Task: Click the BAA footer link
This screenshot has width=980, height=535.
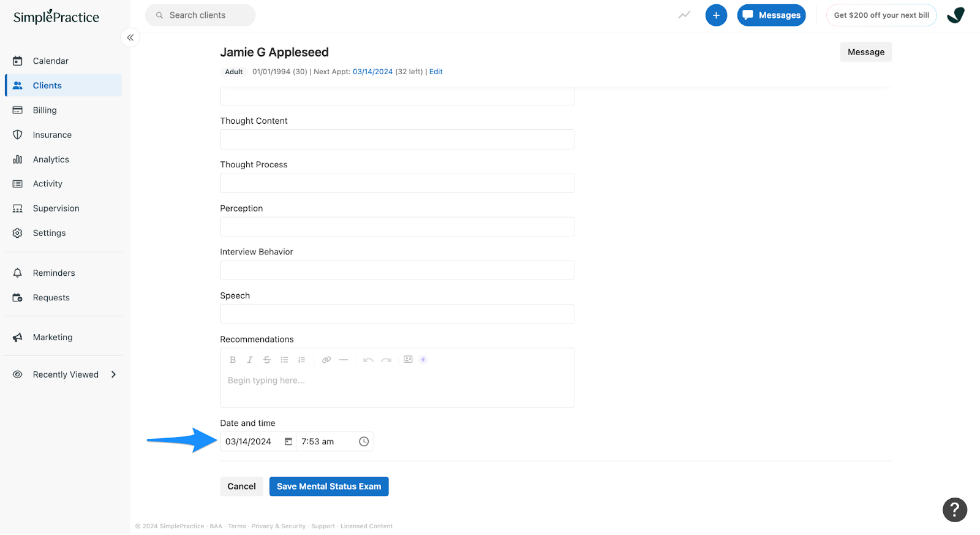Action: (x=216, y=526)
